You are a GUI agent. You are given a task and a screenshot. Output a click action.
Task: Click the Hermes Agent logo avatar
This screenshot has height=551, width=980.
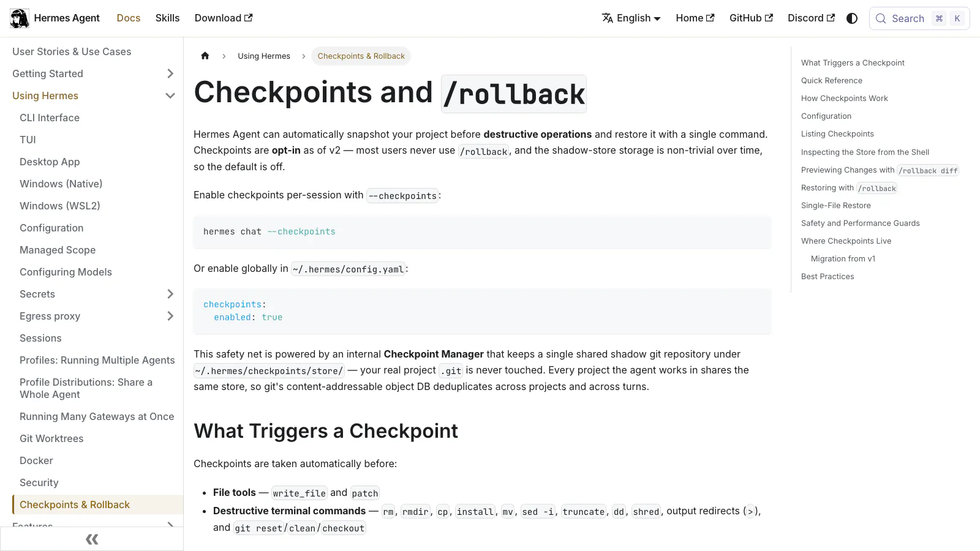click(20, 18)
